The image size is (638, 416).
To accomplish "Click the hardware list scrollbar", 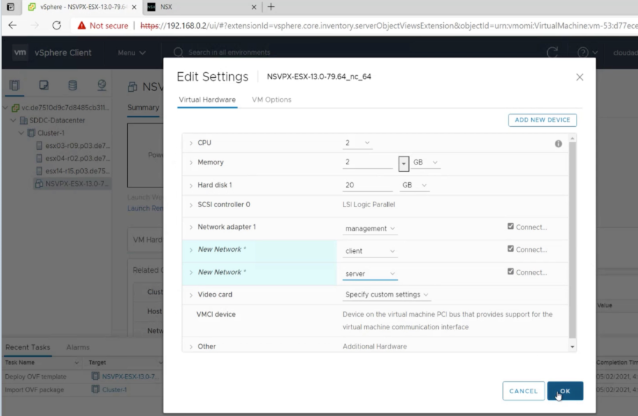I will pos(572,240).
